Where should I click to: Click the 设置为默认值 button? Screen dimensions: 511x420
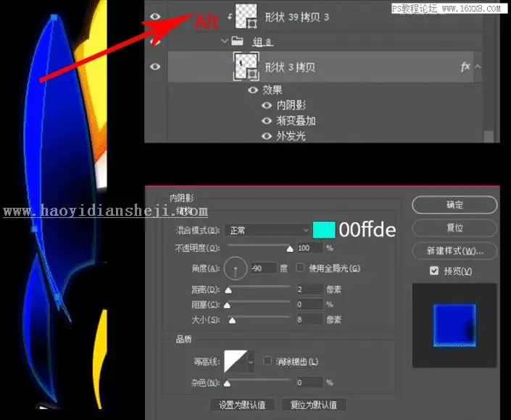[243, 405]
